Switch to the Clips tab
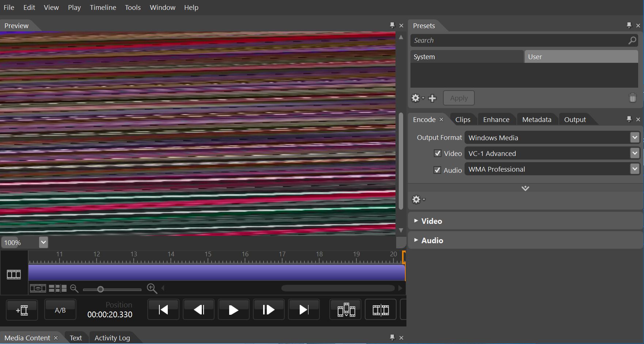 click(463, 119)
